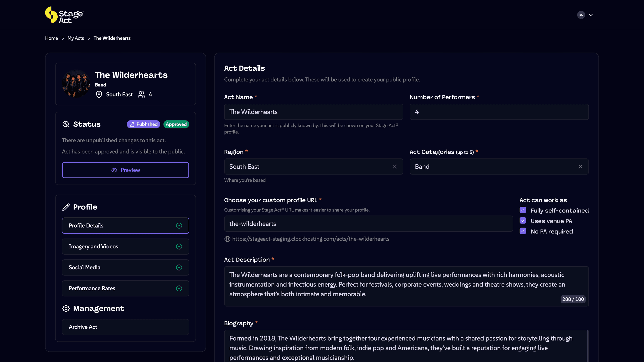Open the stageact-staging profile URL link
The image size is (644, 362).
click(311, 239)
